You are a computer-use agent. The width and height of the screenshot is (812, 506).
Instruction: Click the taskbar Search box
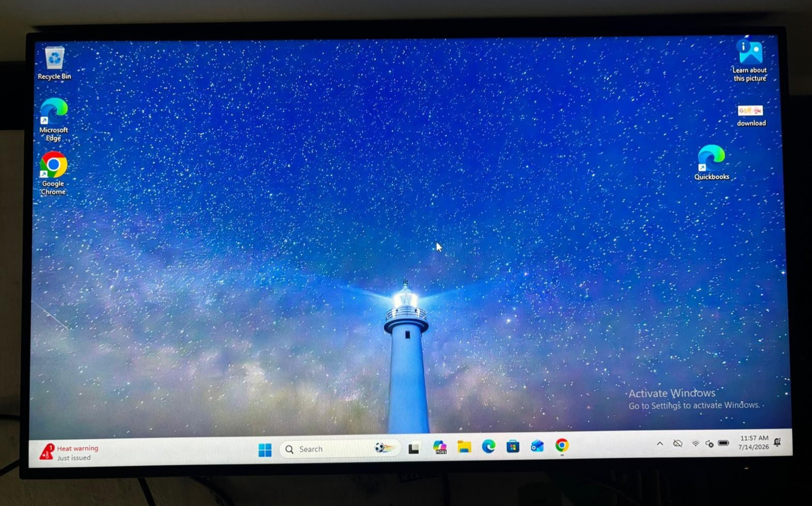[340, 449]
